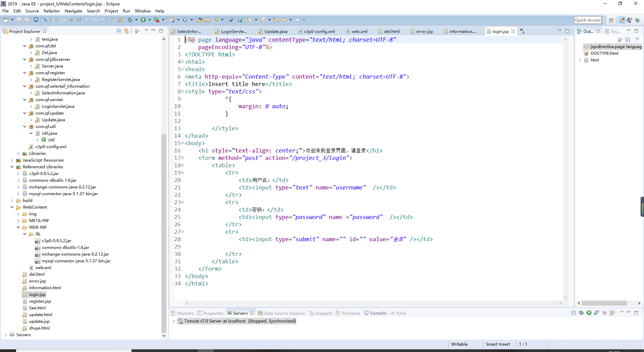The image size is (644, 352).
Task: Click the New Servlet icon in toolbar
Action: (x=185, y=20)
